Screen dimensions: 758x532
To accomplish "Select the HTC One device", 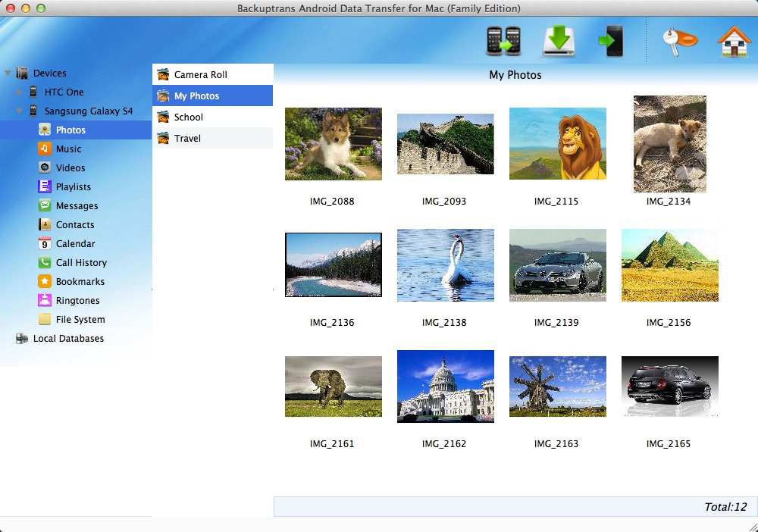I will [64, 92].
